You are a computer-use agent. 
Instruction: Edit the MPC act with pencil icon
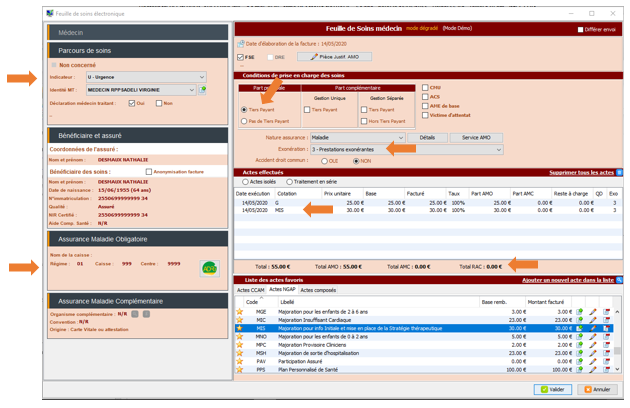[x=593, y=345]
